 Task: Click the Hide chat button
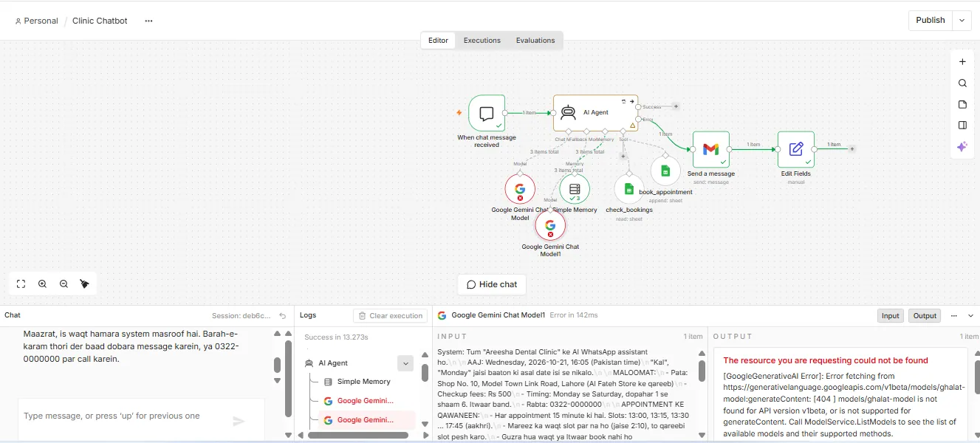coord(492,284)
